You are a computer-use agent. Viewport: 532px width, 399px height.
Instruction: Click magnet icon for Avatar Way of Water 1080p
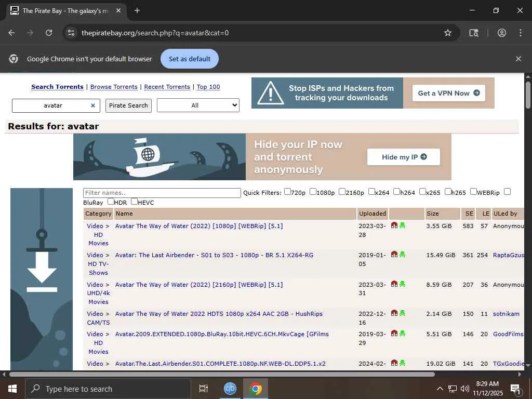(394, 225)
